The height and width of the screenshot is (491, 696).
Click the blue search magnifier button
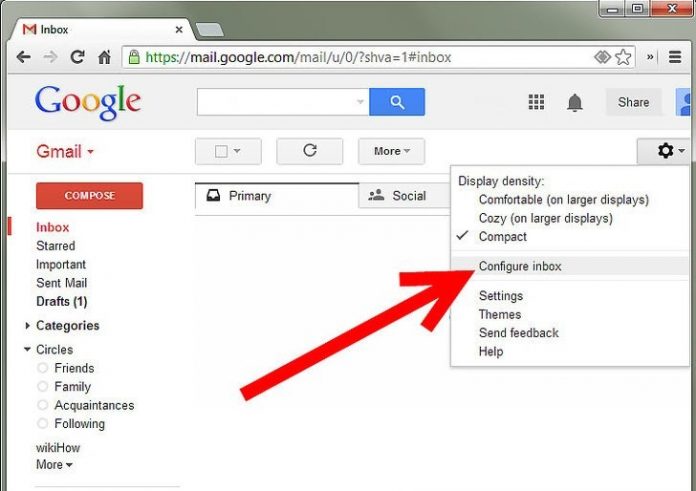[397, 102]
